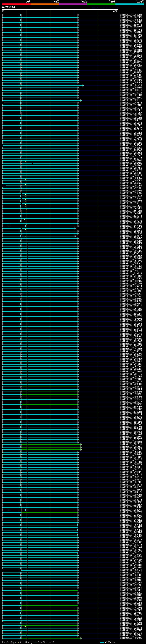Select label UniRef100_A6YRE5
This screenshot has height=644, width=146.
(x=131, y=590)
